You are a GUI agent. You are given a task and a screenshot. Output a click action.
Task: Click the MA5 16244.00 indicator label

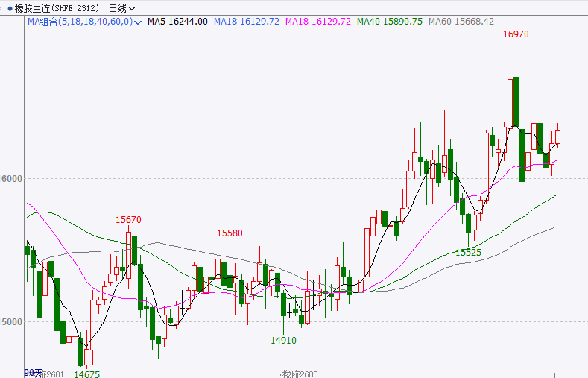click(x=177, y=22)
